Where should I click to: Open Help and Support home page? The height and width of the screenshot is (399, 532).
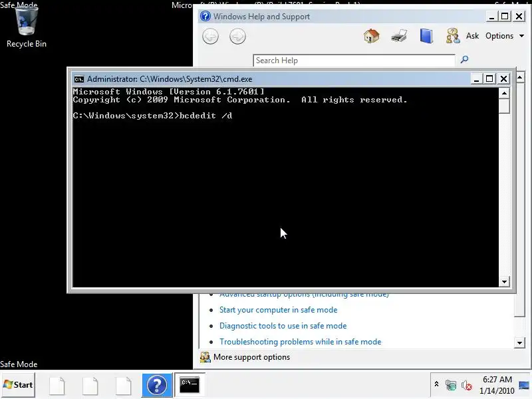(x=372, y=36)
